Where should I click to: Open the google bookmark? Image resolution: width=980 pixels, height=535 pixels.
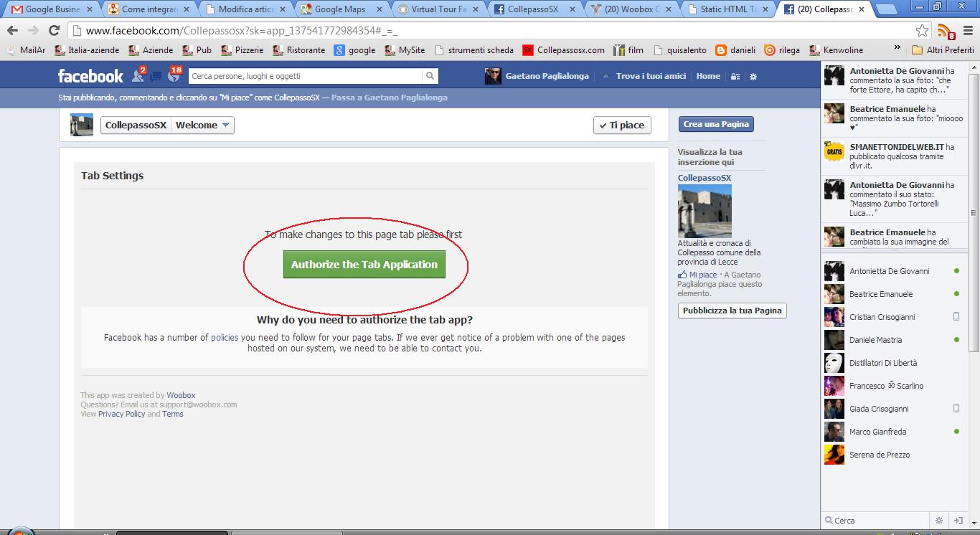pos(355,50)
